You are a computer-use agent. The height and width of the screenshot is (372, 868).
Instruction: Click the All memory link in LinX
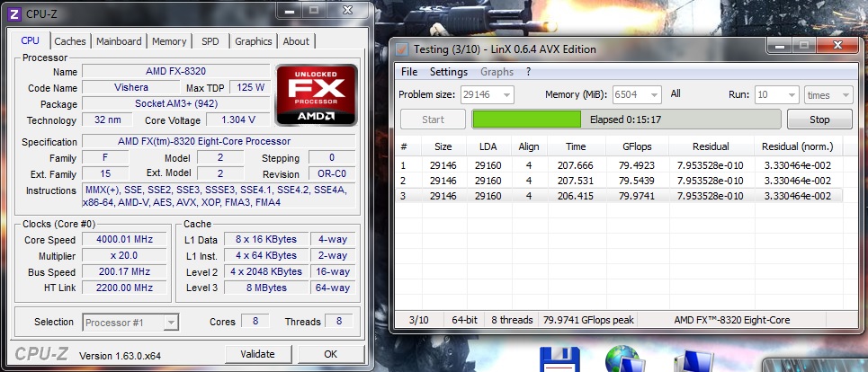(676, 94)
